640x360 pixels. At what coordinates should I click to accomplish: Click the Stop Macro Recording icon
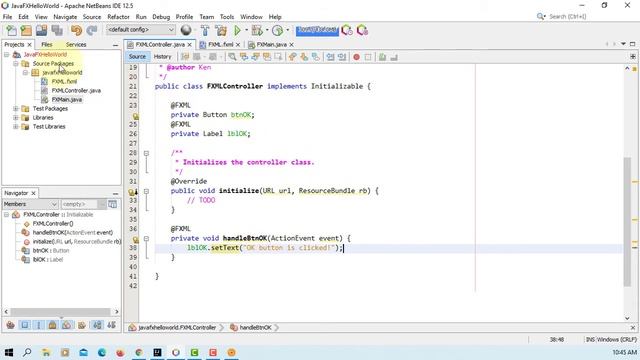pos(368,57)
